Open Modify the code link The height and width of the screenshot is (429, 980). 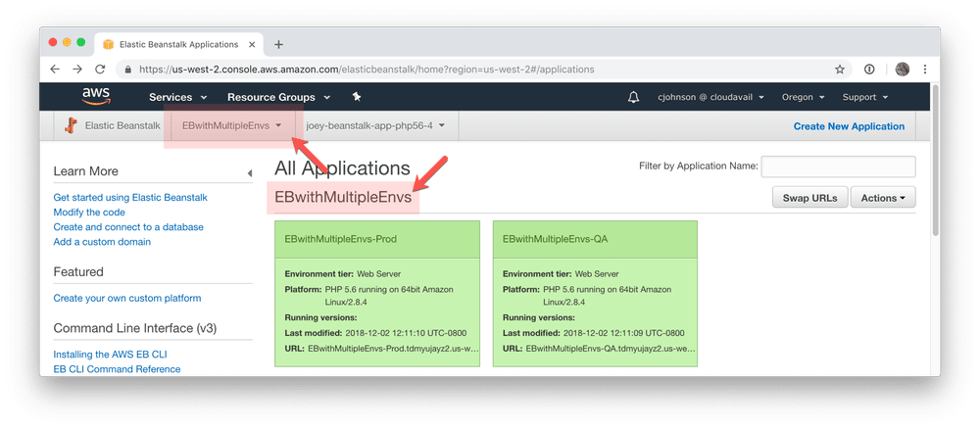tap(89, 213)
